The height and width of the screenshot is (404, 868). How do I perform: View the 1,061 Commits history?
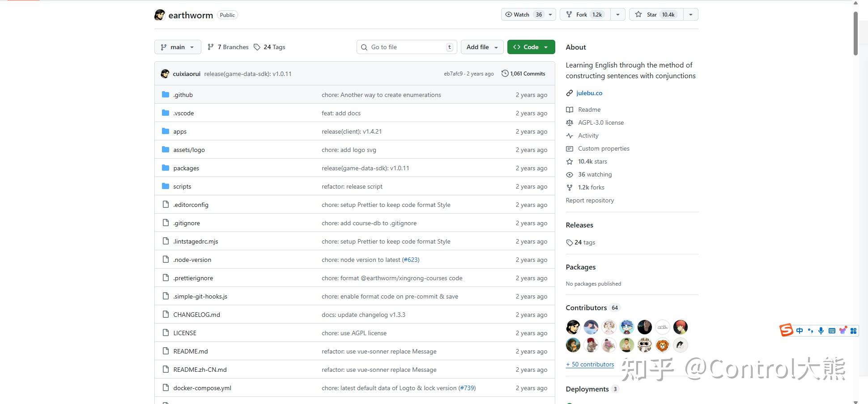click(x=523, y=73)
